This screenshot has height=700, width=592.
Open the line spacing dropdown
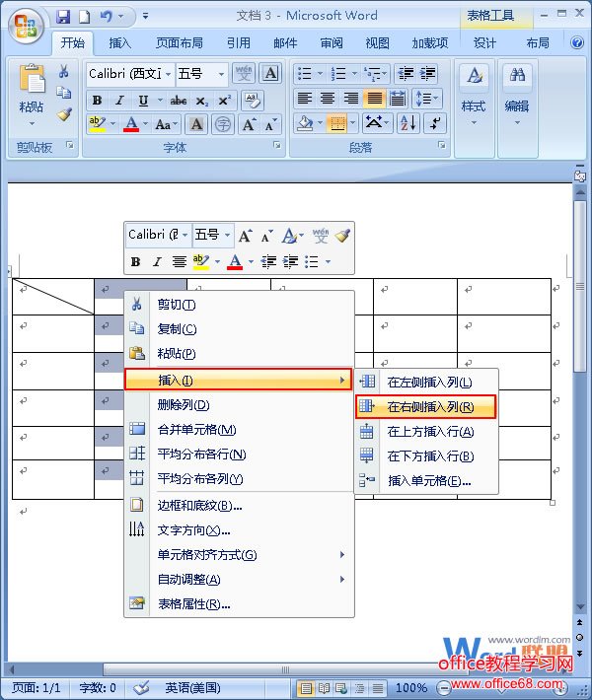coord(427,99)
